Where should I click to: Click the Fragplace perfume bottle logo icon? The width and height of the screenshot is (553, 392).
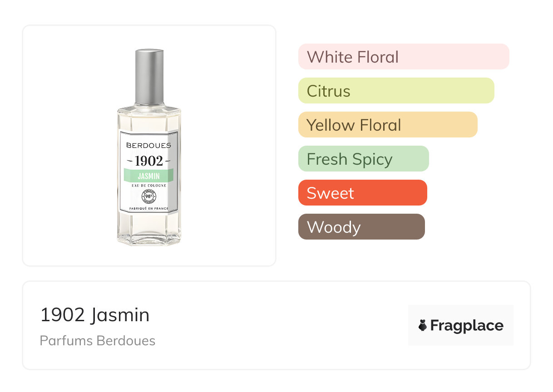click(x=423, y=325)
